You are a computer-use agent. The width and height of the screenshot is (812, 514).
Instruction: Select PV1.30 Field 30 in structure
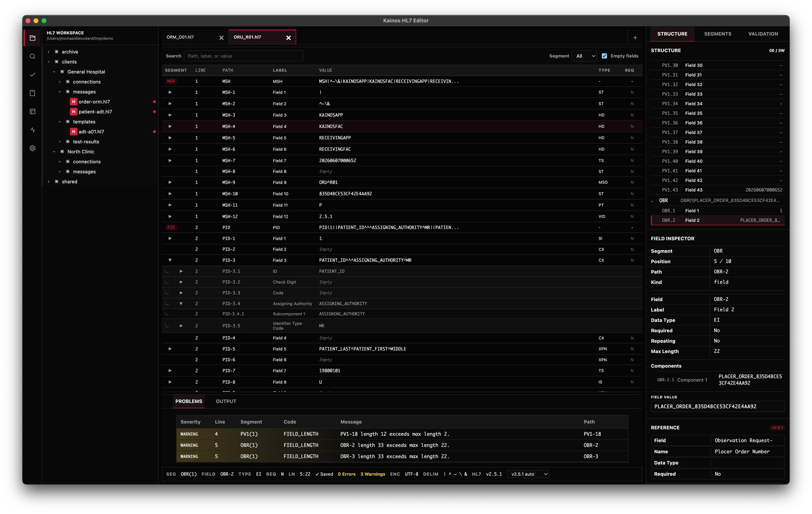point(717,65)
